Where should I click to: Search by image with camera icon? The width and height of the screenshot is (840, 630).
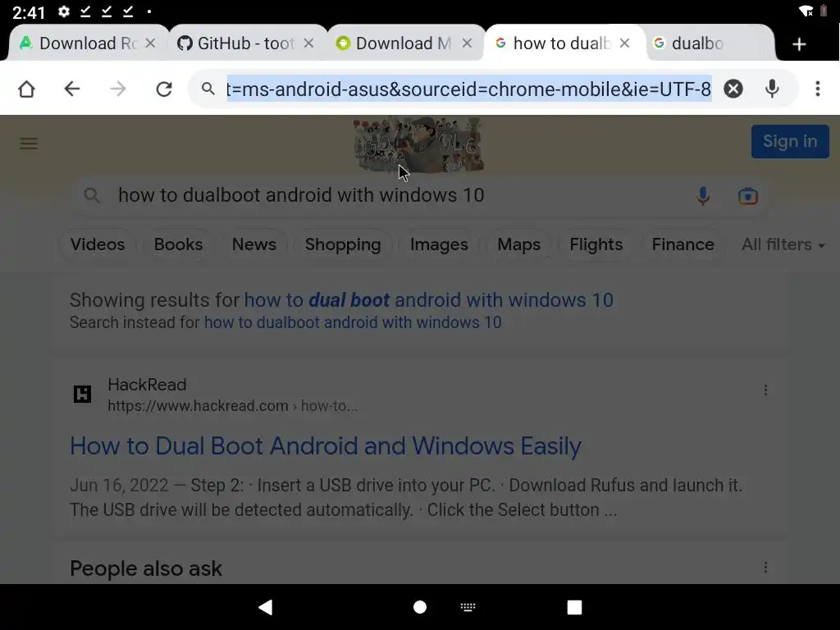coord(748,196)
